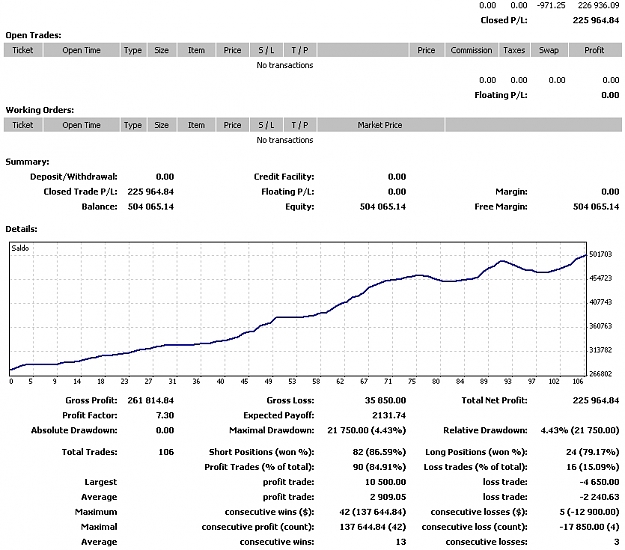The width and height of the screenshot is (625, 550).
Task: Click largest loss trade value -4 650.00
Action: 599,482
